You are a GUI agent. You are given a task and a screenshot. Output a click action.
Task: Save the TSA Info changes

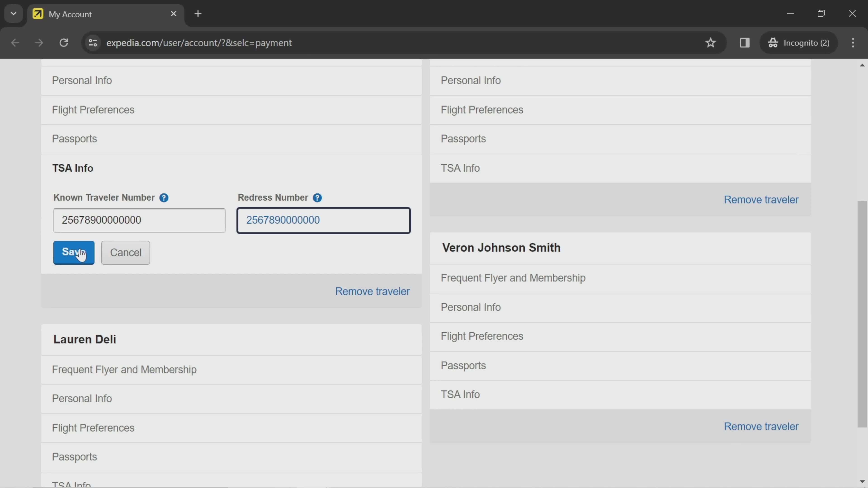pyautogui.click(x=74, y=253)
